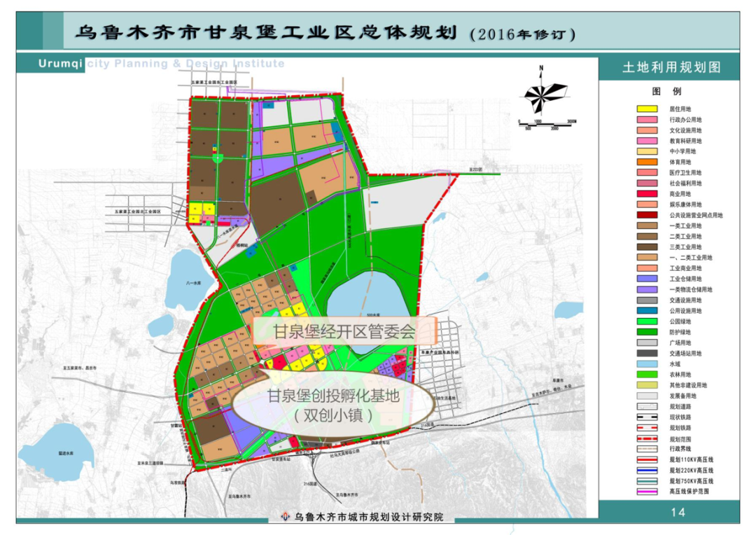Select the orange 体育用地 swatch
This screenshot has height=535, width=756.
(647, 162)
